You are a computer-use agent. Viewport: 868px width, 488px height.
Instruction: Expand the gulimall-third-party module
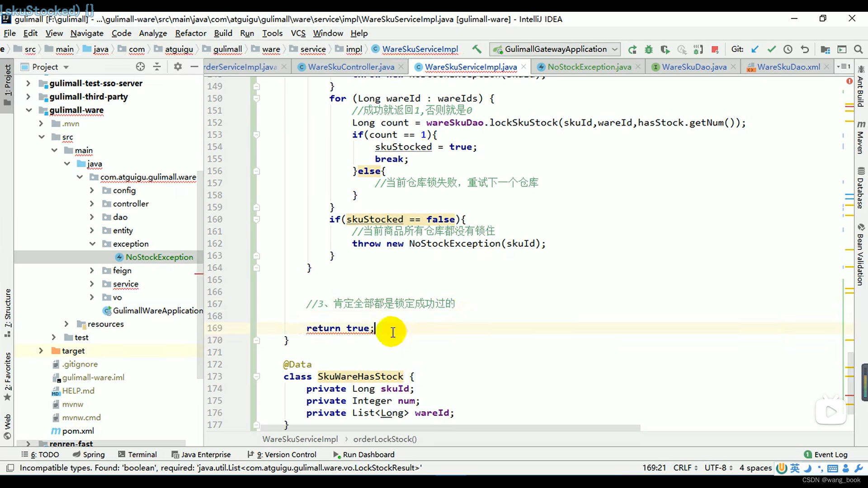28,97
